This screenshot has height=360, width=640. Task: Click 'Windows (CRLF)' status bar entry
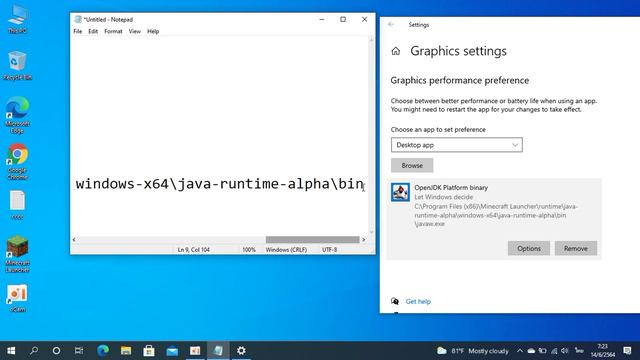coord(286,250)
